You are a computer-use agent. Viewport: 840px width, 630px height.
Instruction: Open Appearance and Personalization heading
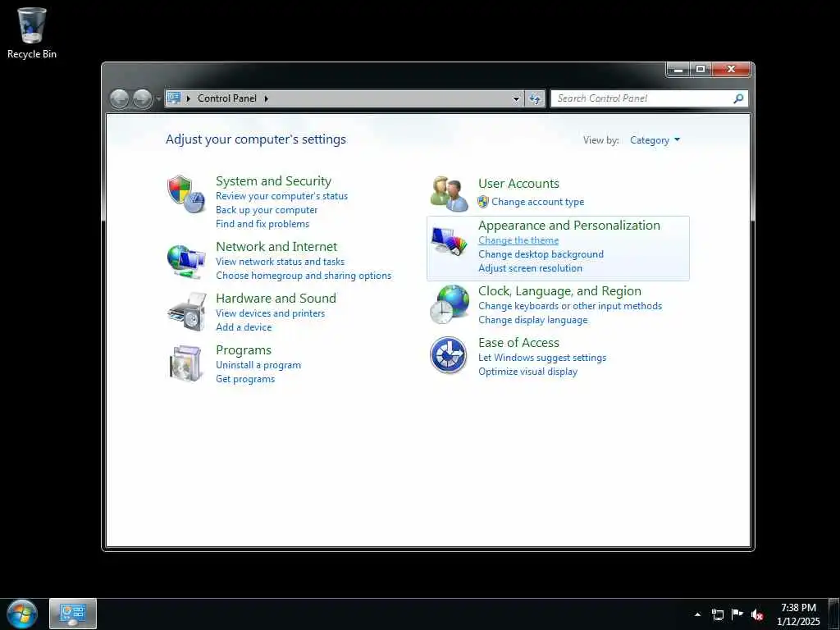569,225
